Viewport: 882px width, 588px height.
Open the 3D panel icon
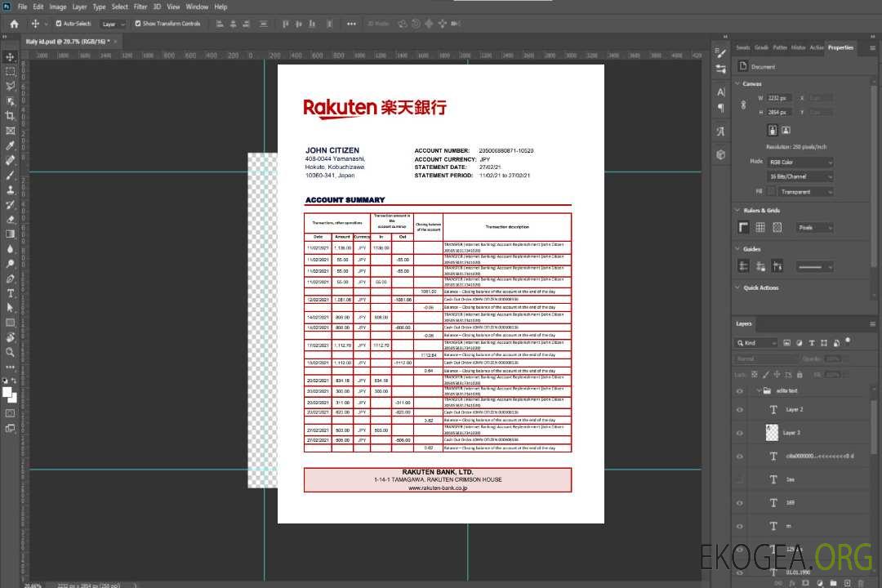[721, 154]
